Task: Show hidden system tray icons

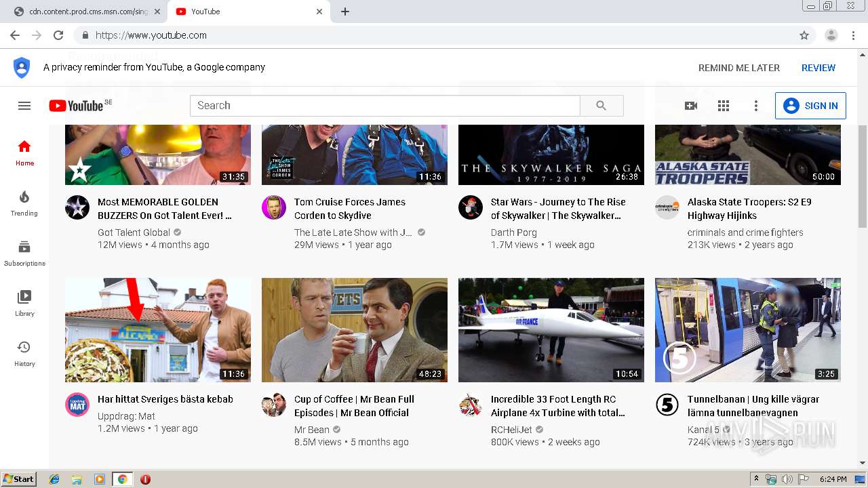Action: click(x=756, y=479)
